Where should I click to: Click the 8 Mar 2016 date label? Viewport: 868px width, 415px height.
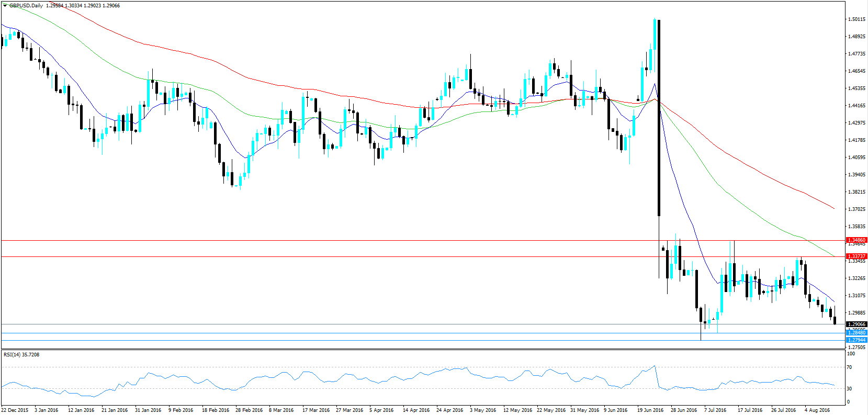pyautogui.click(x=281, y=410)
